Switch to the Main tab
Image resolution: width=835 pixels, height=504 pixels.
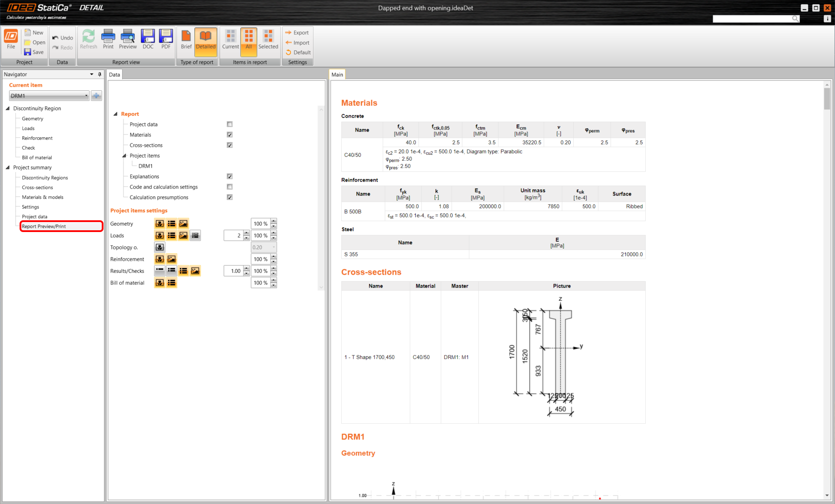pyautogui.click(x=337, y=75)
